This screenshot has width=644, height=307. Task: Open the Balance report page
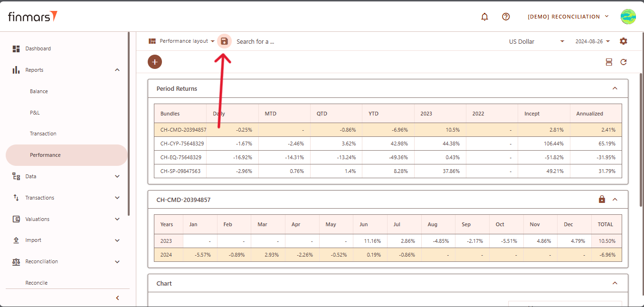(39, 91)
